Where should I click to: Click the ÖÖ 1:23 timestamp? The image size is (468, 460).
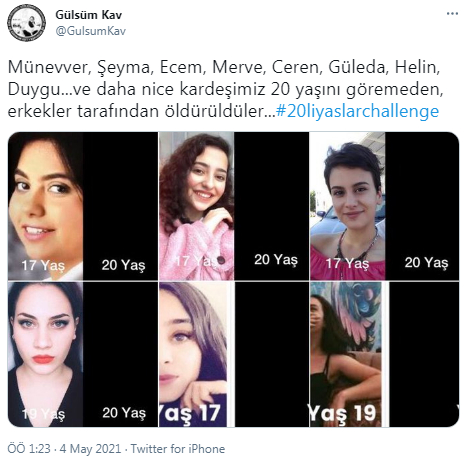point(29,448)
